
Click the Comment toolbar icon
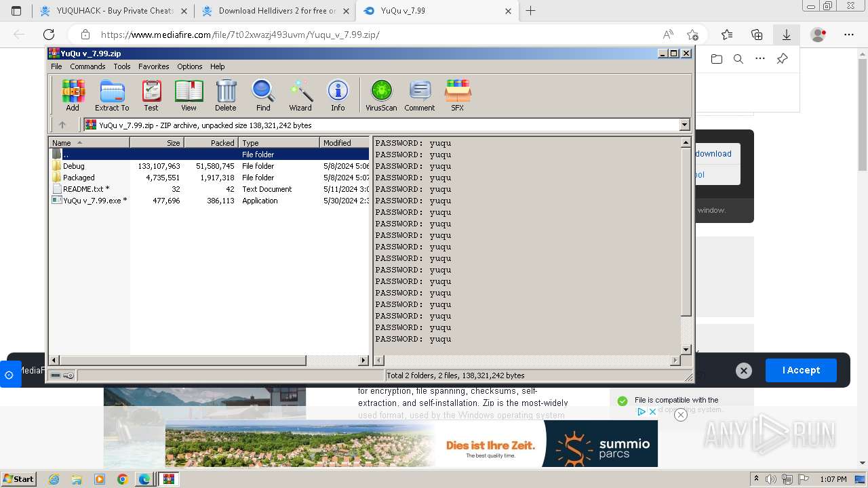[x=420, y=95]
